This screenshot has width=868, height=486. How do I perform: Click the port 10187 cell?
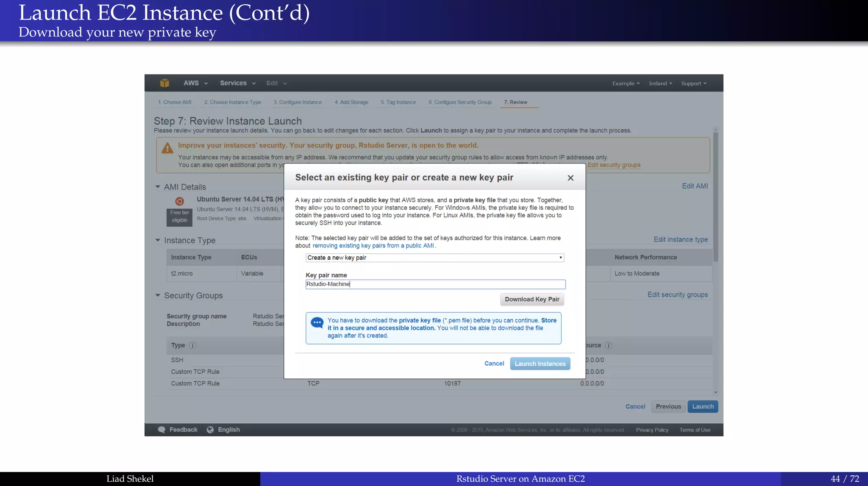[452, 383]
